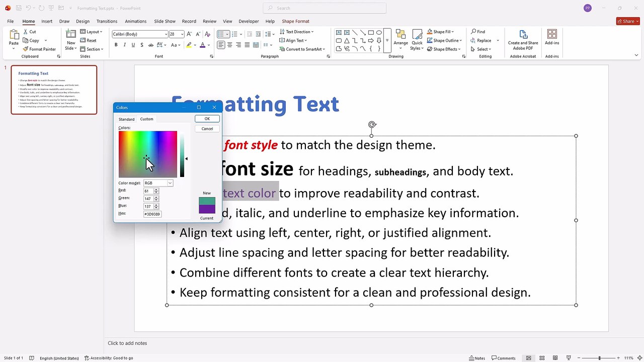Switch to the Standard tab in Colors dialog
The width and height of the screenshot is (644, 362).
126,119
